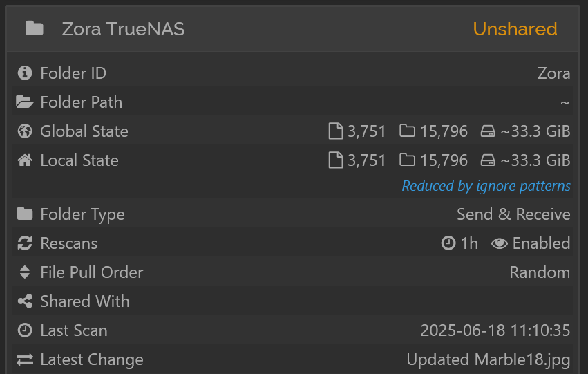Click the Global State disk size icon
This screenshot has width=588, height=374.
click(x=488, y=131)
